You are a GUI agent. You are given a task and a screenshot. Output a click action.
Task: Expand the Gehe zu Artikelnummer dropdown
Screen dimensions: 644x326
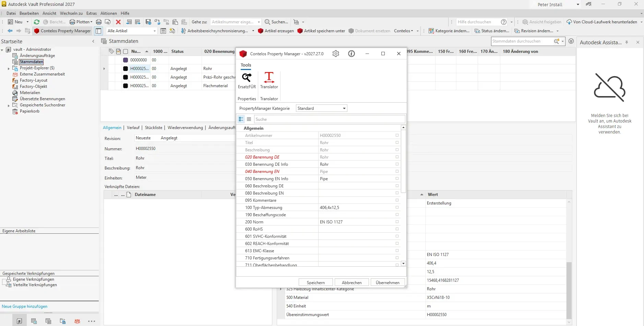click(259, 22)
